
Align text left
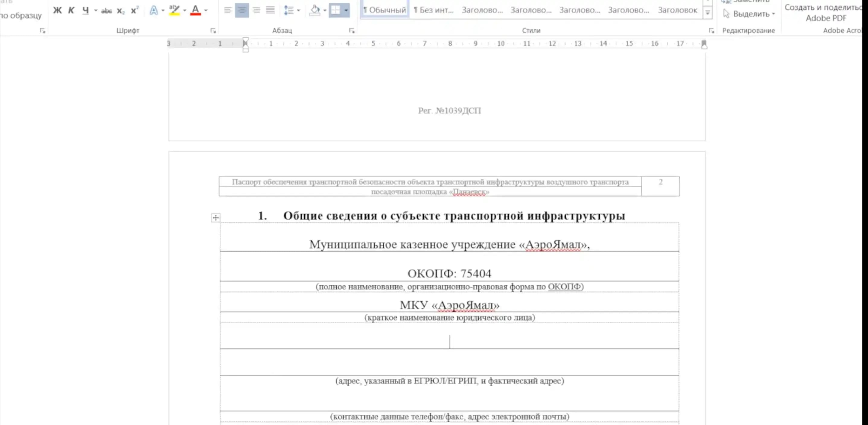pyautogui.click(x=228, y=10)
